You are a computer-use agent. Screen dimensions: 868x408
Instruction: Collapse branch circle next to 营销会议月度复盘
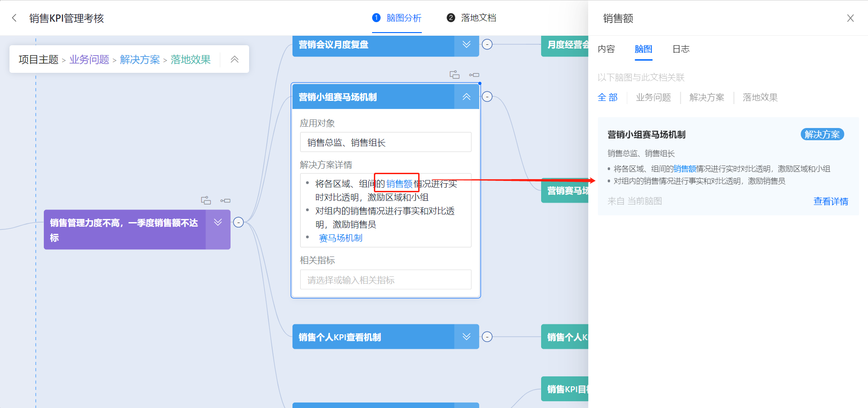tap(487, 44)
